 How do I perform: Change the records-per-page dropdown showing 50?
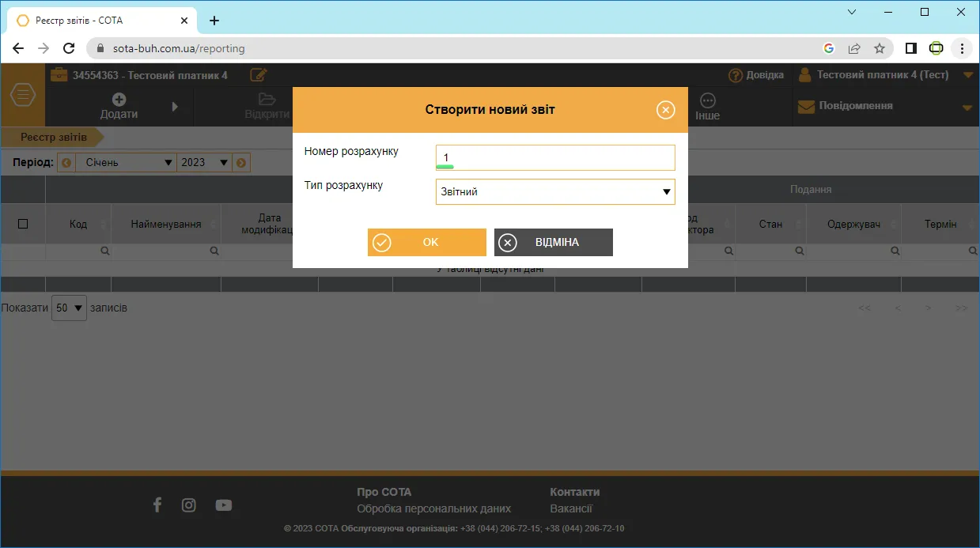[x=69, y=308]
